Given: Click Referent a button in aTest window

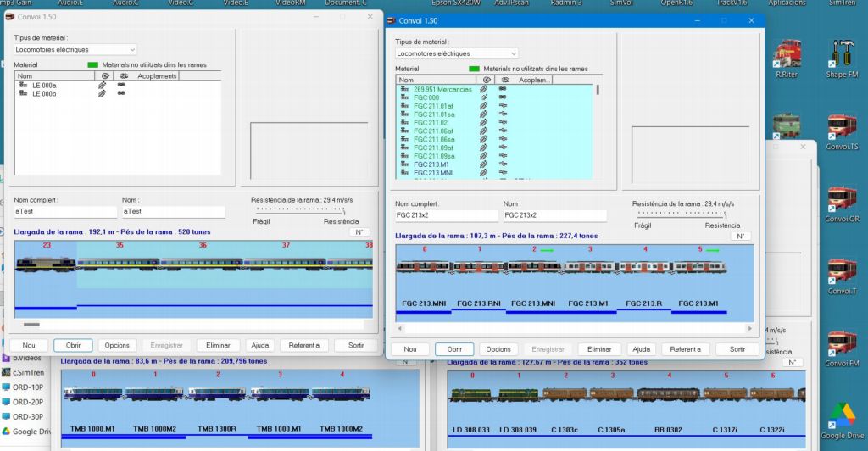Looking at the screenshot, I should tap(304, 345).
